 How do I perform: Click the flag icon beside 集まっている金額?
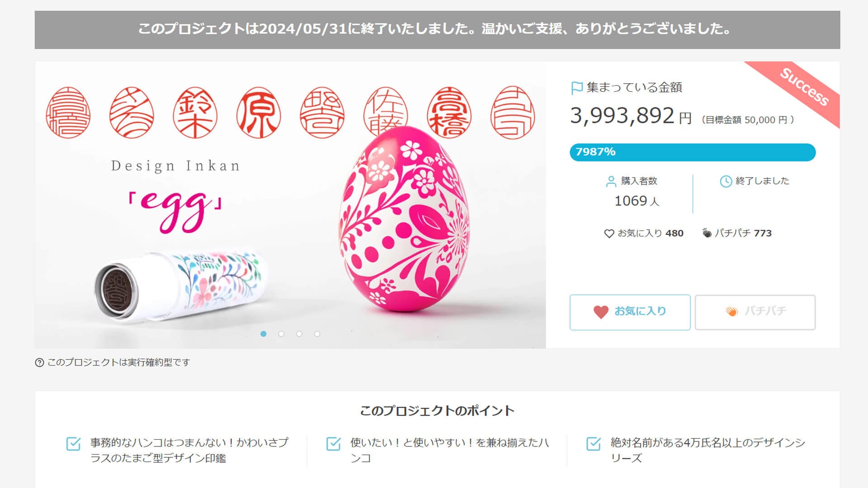577,88
